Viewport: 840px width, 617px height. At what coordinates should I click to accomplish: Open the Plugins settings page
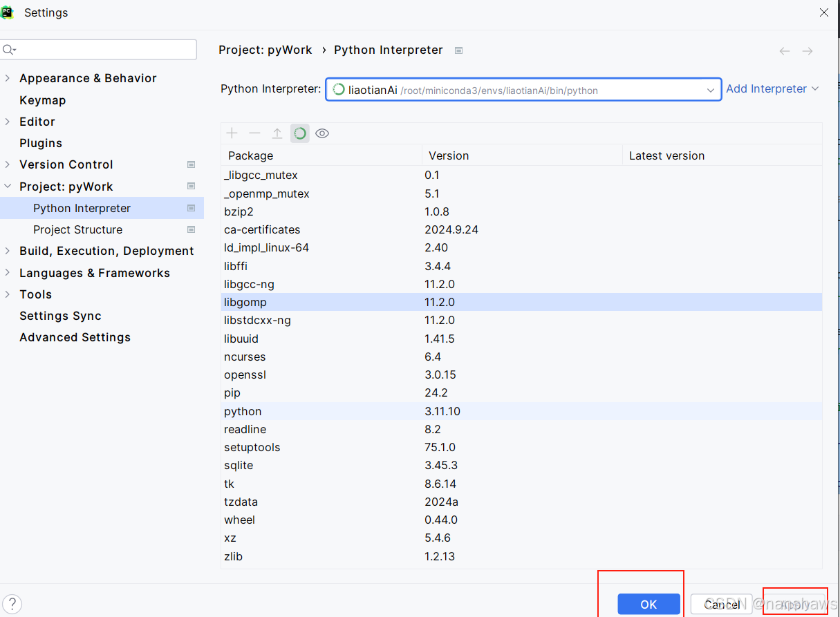pos(41,143)
